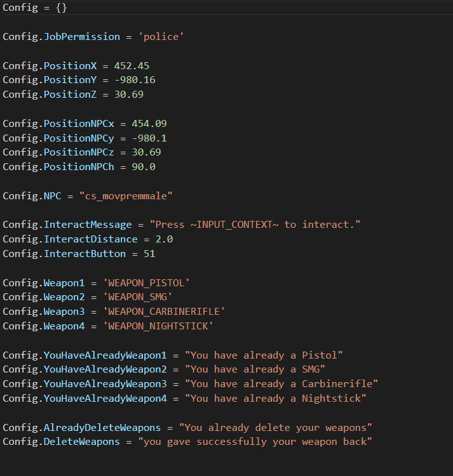Click the 'WEAPON_SMG' string
This screenshot has width=453, height=476.
point(138,297)
